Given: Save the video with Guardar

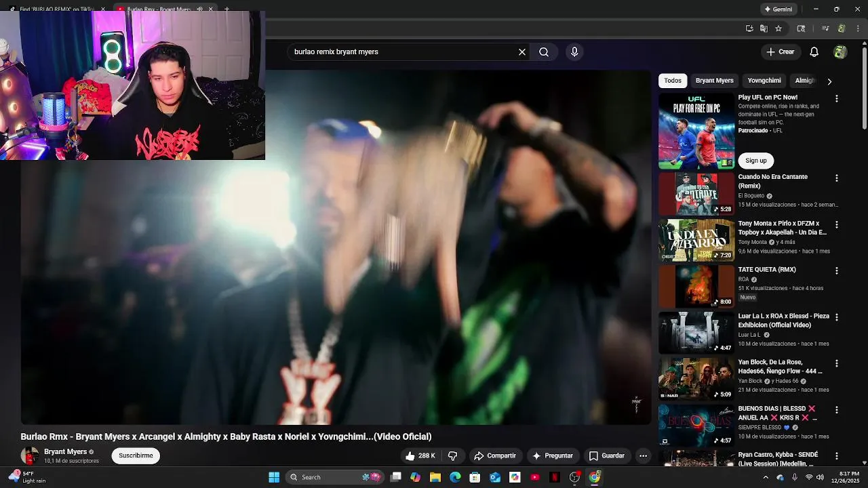Looking at the screenshot, I should 607,455.
